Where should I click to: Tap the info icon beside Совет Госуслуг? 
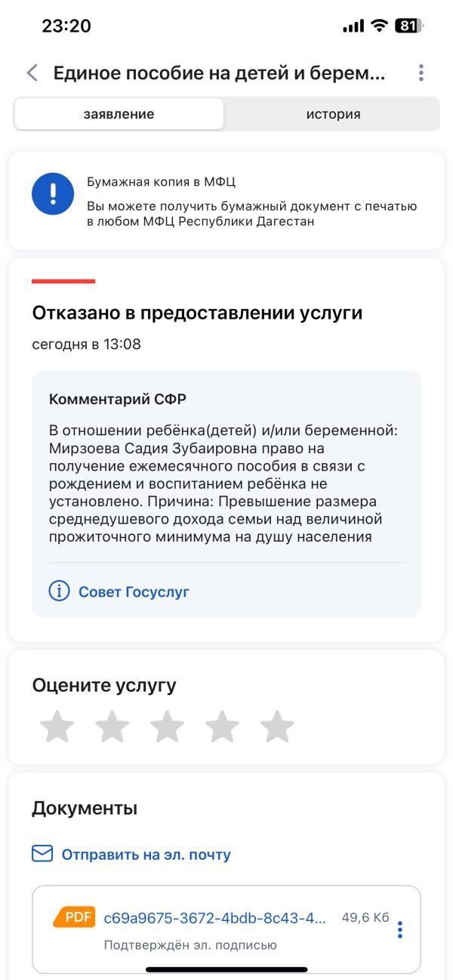coord(59,591)
